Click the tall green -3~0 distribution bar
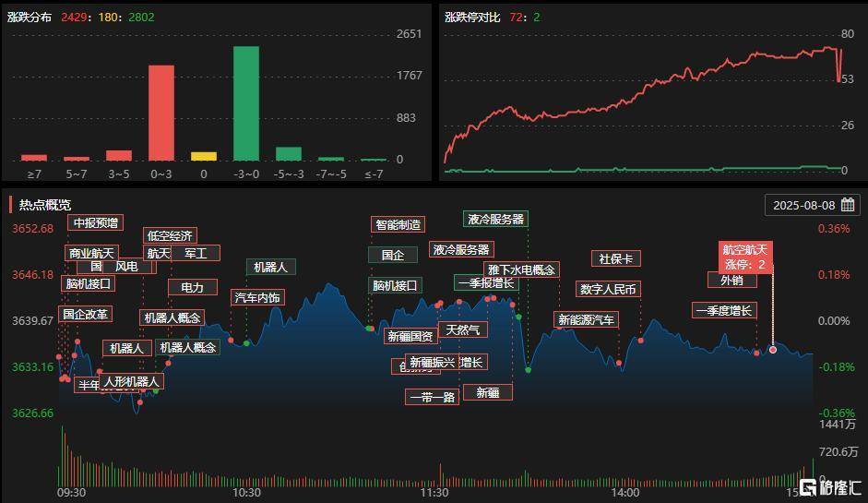This screenshot has width=868, height=503. (246, 103)
